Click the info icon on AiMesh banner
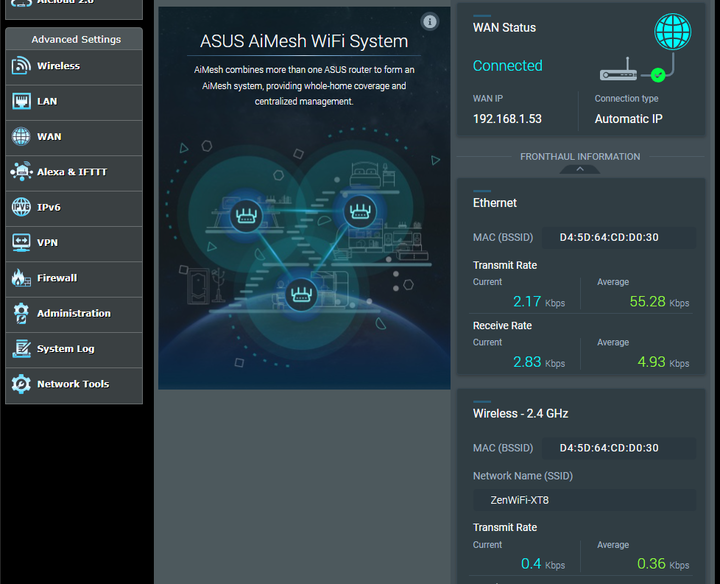 click(x=430, y=22)
